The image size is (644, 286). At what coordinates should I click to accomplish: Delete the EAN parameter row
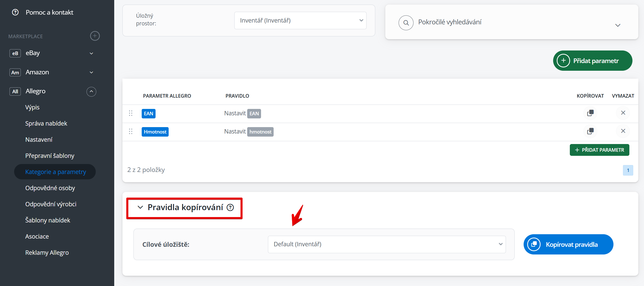click(x=623, y=113)
